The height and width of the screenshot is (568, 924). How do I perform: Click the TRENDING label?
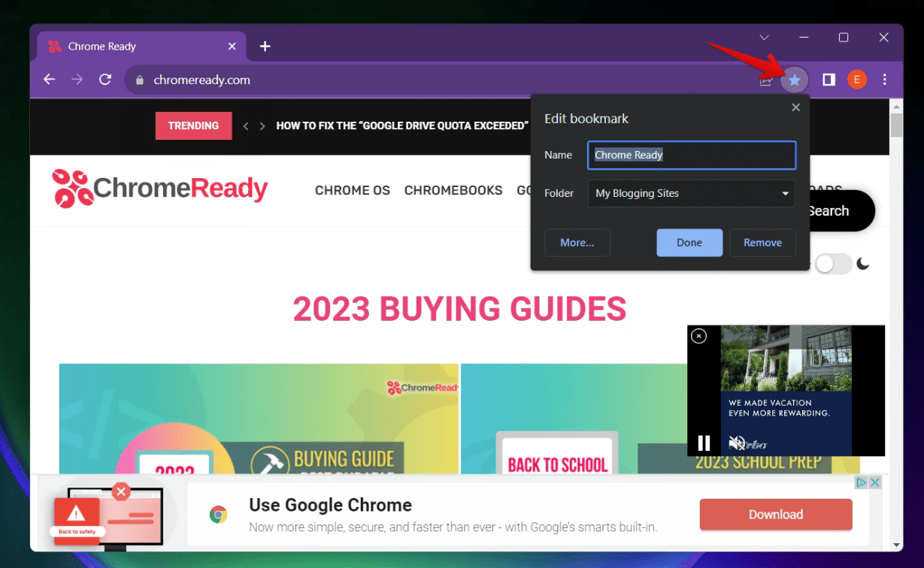point(193,125)
